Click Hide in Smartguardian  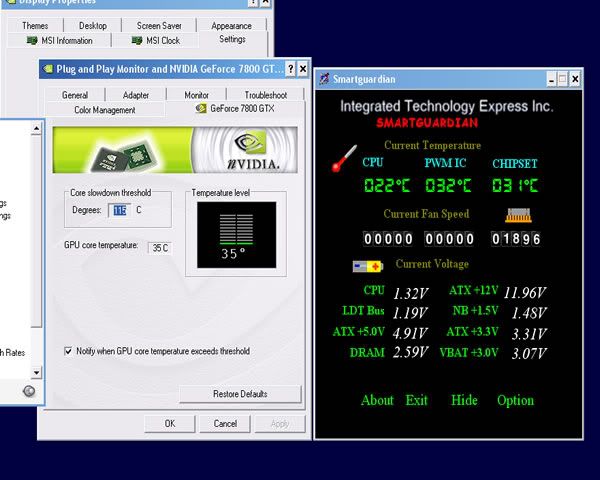click(x=464, y=400)
